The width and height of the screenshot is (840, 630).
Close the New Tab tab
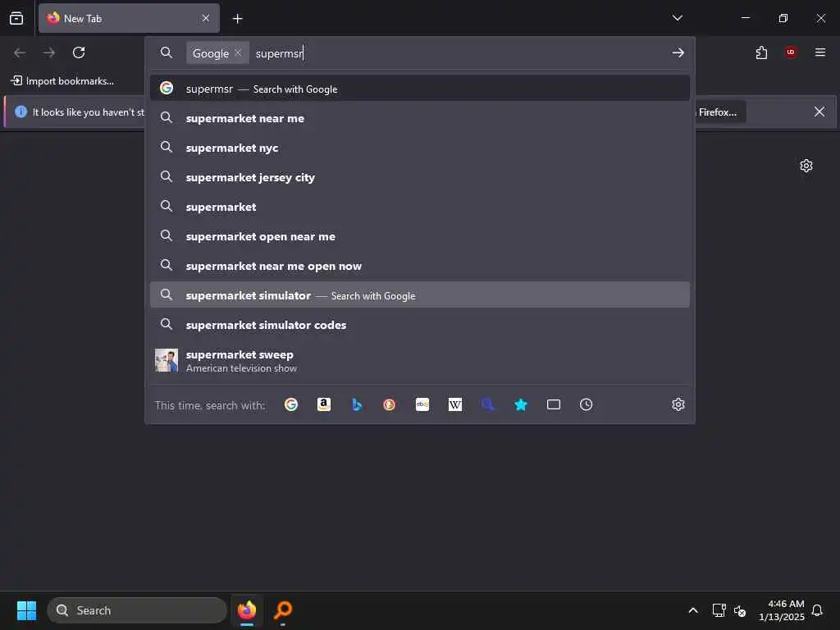tap(206, 18)
